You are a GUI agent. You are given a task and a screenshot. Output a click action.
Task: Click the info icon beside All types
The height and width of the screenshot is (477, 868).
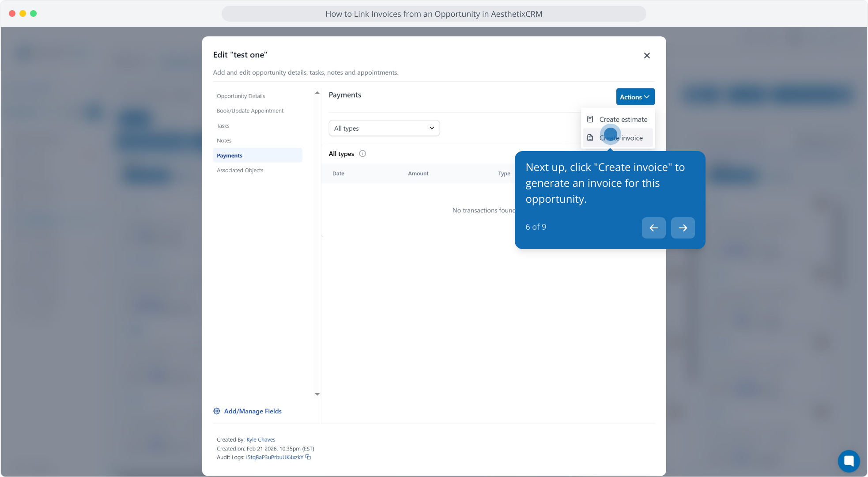click(x=362, y=154)
